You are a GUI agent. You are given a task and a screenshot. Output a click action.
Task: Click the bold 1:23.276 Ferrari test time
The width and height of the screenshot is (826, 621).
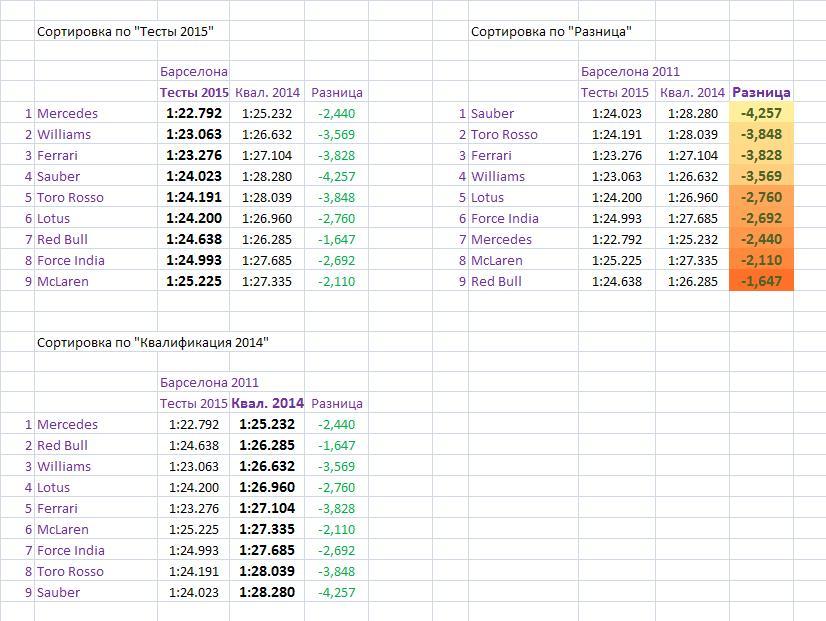tap(194, 155)
